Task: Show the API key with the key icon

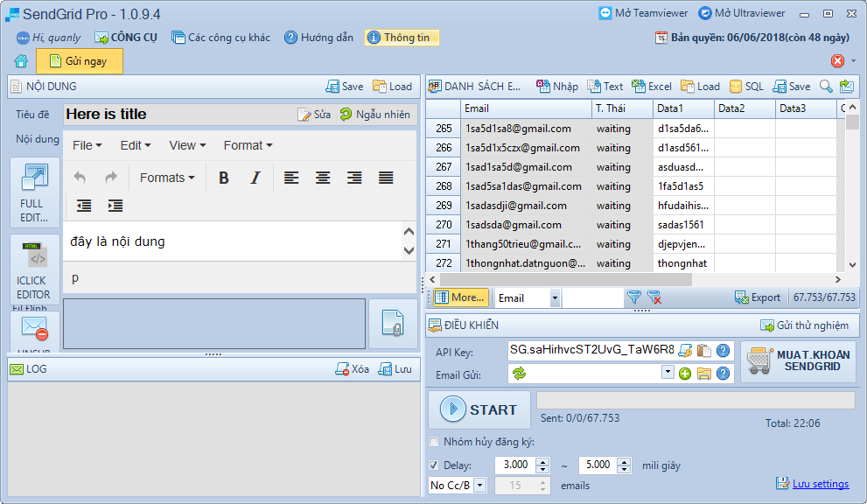Action: (685, 350)
